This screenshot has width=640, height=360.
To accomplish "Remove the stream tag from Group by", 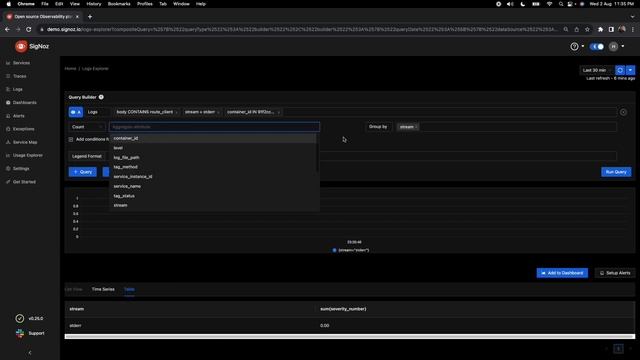I will point(416,127).
